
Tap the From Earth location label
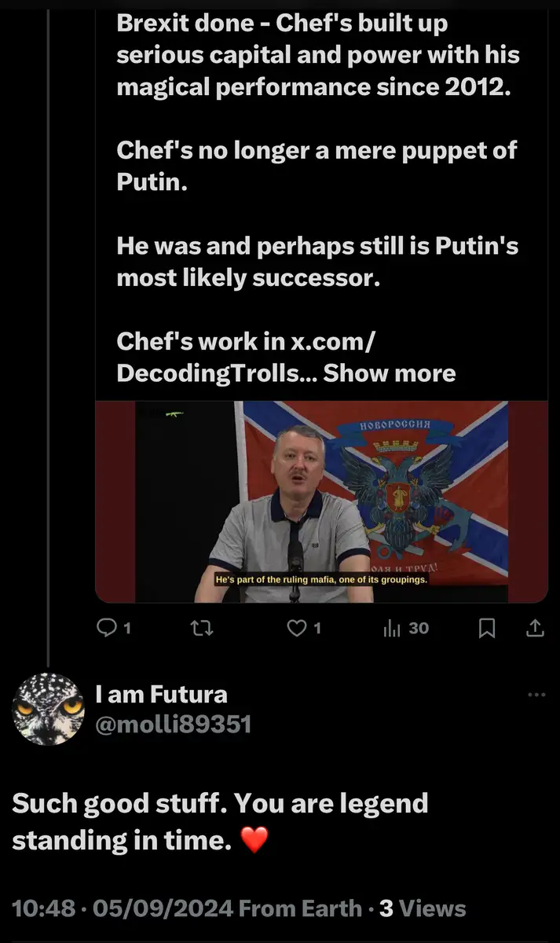pyautogui.click(x=301, y=909)
